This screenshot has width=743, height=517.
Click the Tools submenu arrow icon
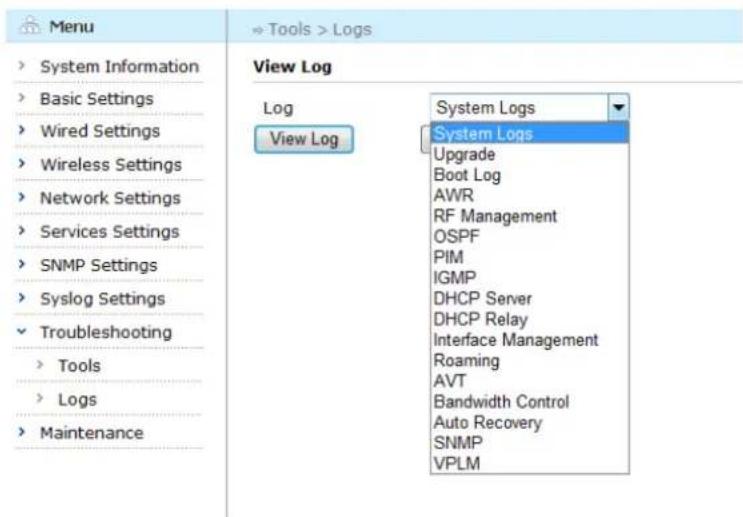40,365
